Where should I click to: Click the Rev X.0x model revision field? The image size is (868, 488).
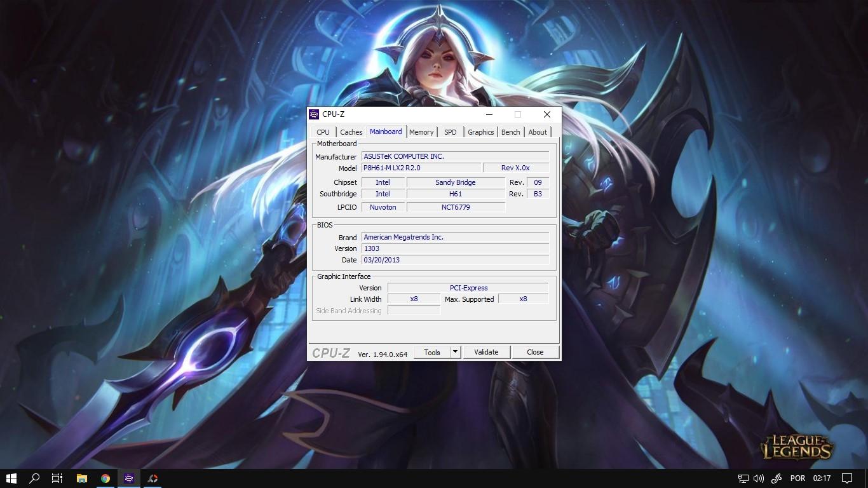click(x=516, y=168)
